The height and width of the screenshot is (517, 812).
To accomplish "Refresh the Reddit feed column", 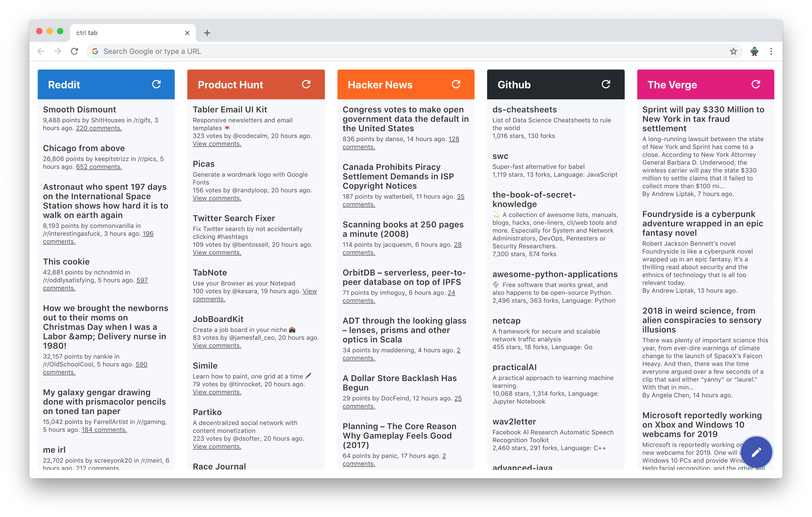I will 156,84.
